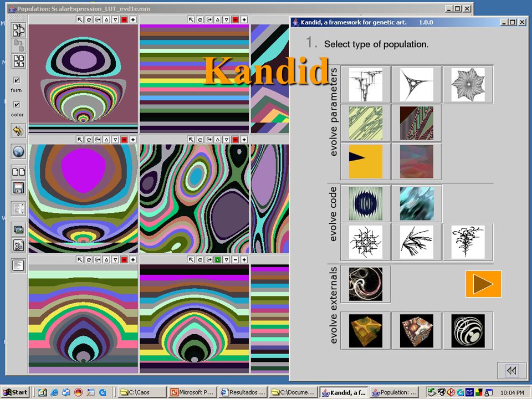Switch to the C:\Caos taskbar window
Image resolution: width=532 pixels, height=399 pixels.
[142, 392]
